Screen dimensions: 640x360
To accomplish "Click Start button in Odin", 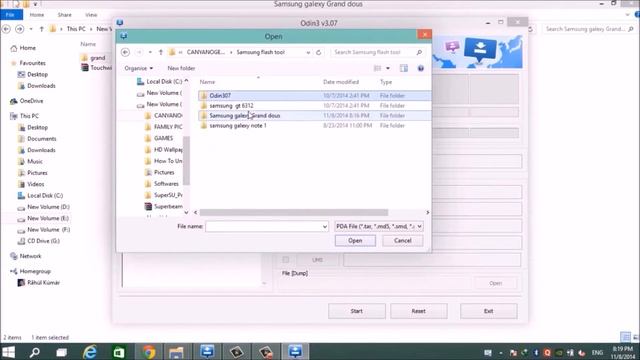I will [356, 311].
